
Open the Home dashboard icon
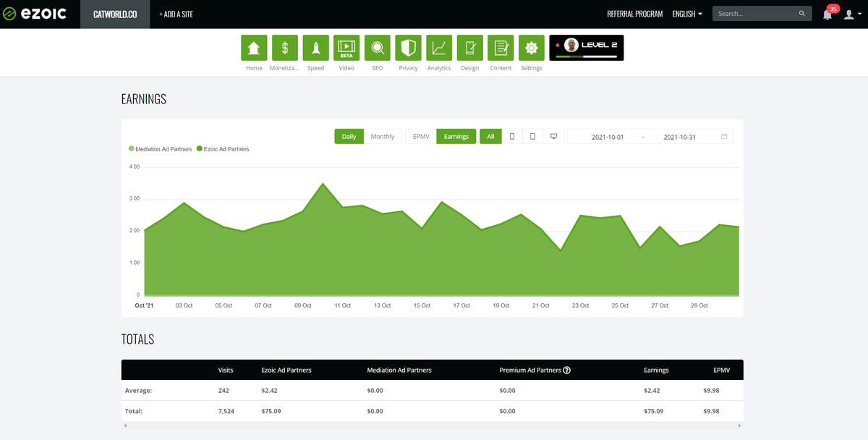pyautogui.click(x=254, y=48)
